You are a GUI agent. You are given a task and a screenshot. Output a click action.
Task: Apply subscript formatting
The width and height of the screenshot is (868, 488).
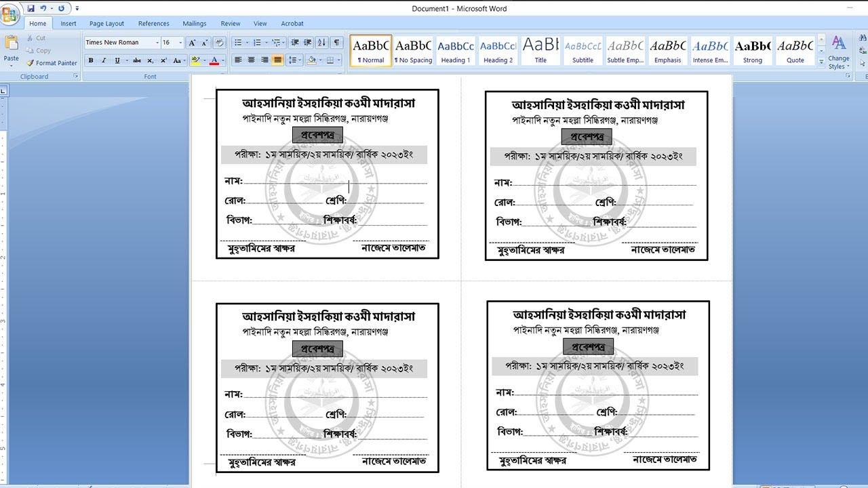click(151, 61)
